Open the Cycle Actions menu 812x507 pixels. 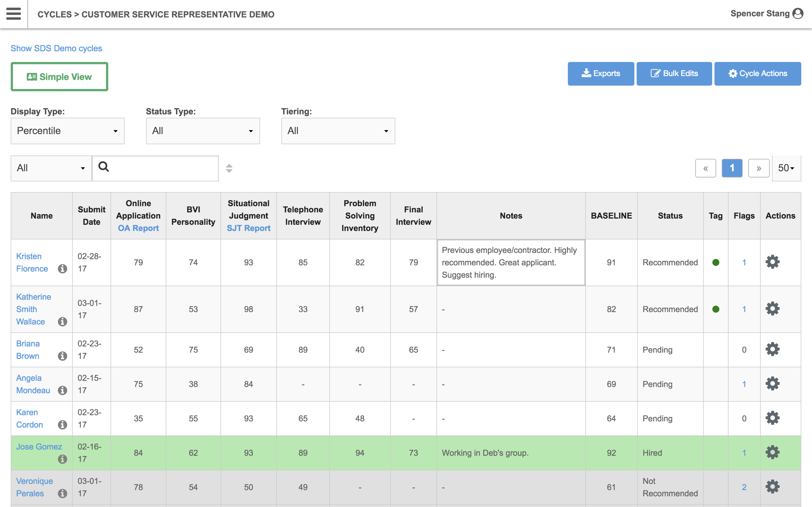coord(757,74)
